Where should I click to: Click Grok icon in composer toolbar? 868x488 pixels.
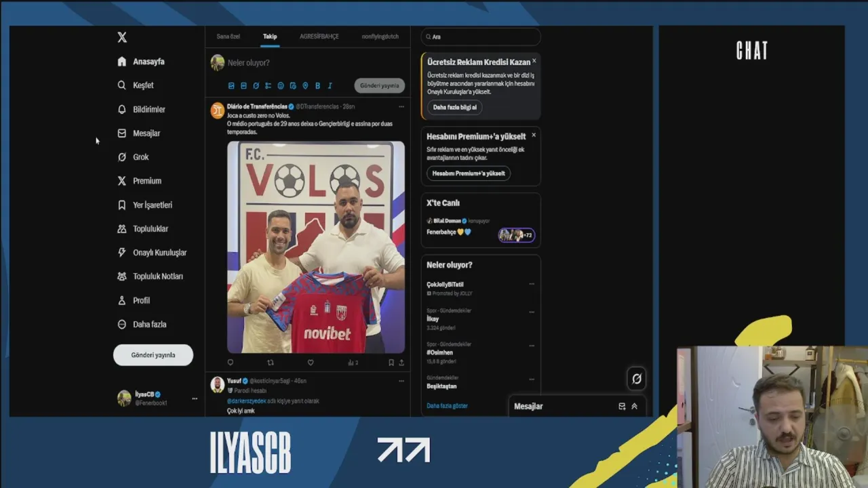pos(256,86)
